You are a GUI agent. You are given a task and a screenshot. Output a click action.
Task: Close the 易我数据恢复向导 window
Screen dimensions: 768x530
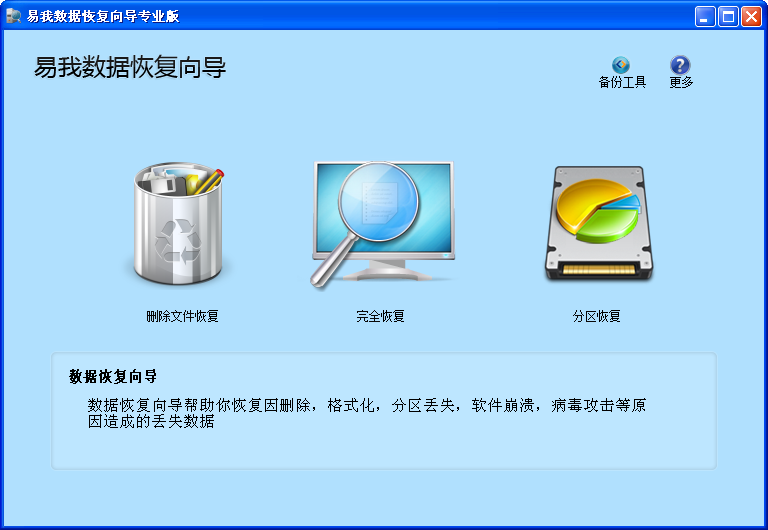(751, 17)
